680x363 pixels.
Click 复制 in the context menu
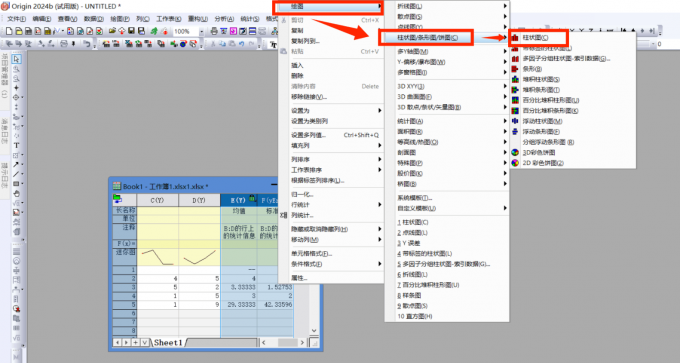[297, 30]
